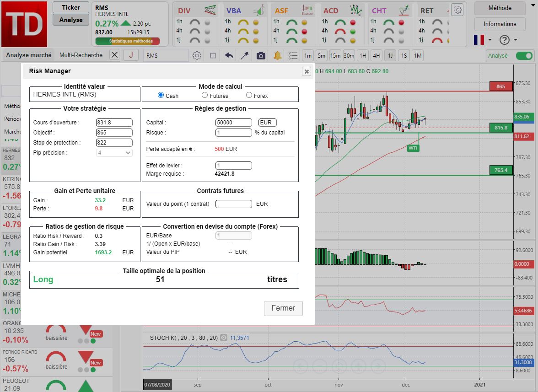
Task: Click the Effet de levier field
Action: coord(234,166)
